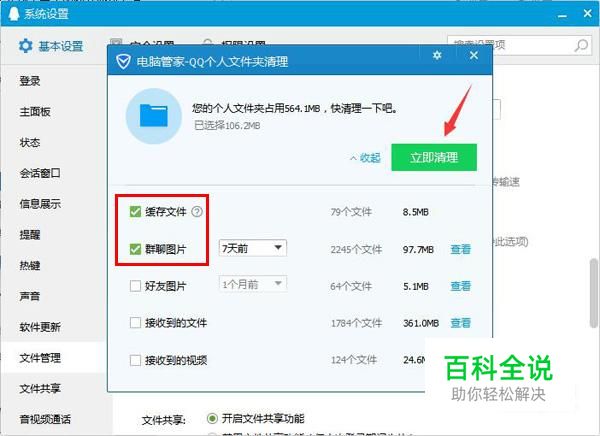Check the 接收到的文件 checkbox
Screen dimensions: 600x436
135,323
